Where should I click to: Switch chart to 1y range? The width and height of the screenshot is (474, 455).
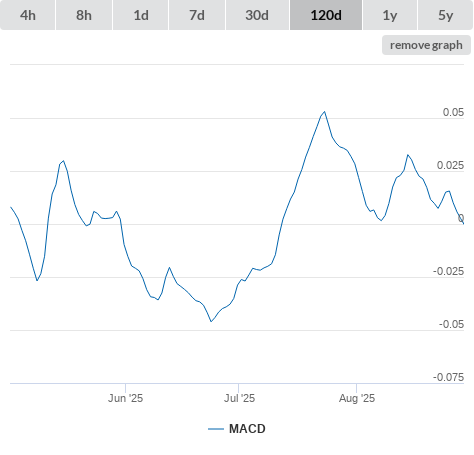pyautogui.click(x=390, y=15)
